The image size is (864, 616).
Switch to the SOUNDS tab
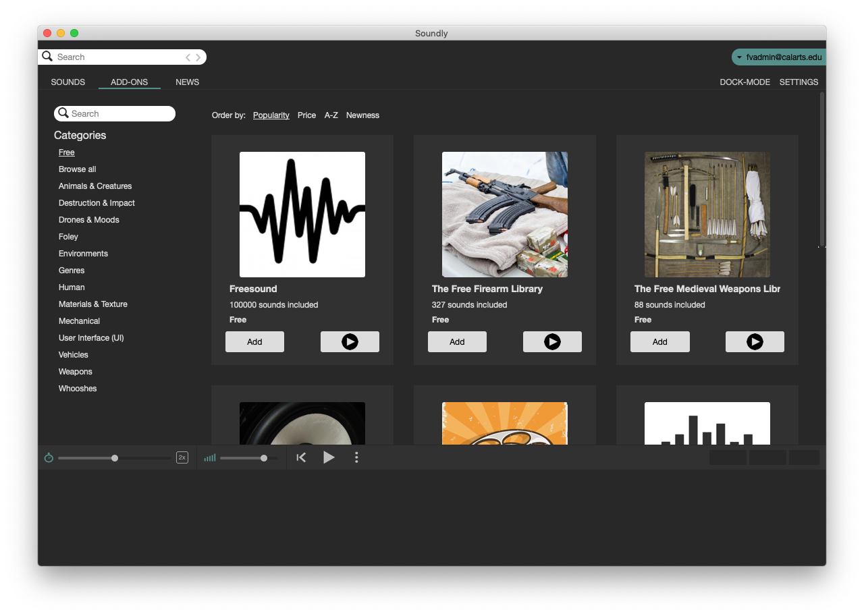(x=68, y=82)
